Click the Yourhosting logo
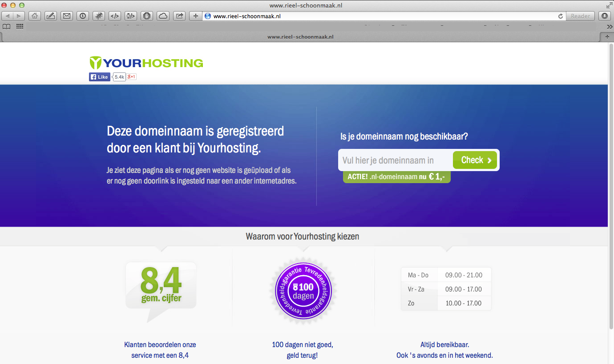Image resolution: width=614 pixels, height=364 pixels. [146, 63]
